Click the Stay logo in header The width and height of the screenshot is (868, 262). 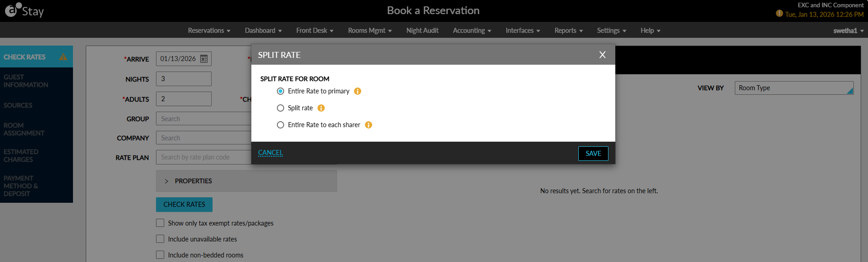point(25,10)
